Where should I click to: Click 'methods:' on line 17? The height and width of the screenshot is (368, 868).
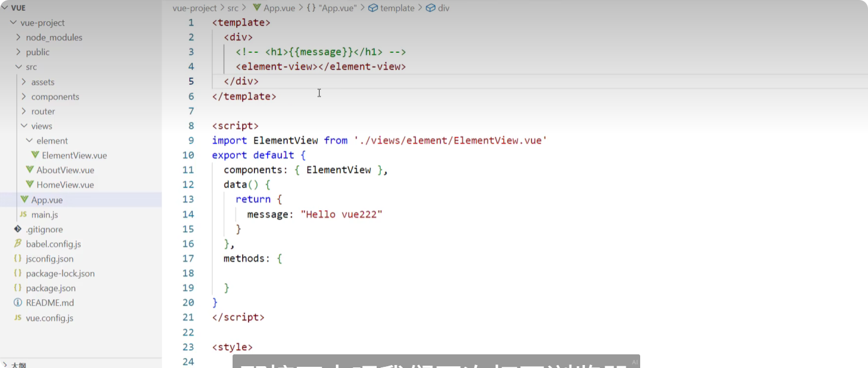tap(247, 259)
